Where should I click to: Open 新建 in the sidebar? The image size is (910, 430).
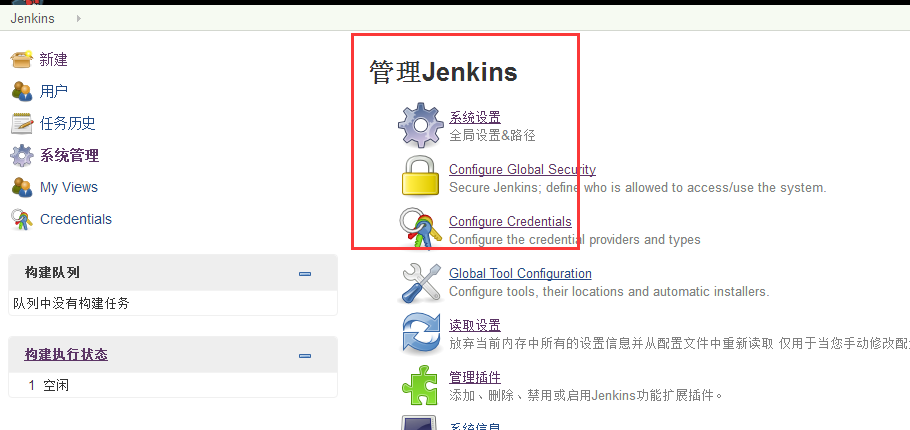pos(53,59)
